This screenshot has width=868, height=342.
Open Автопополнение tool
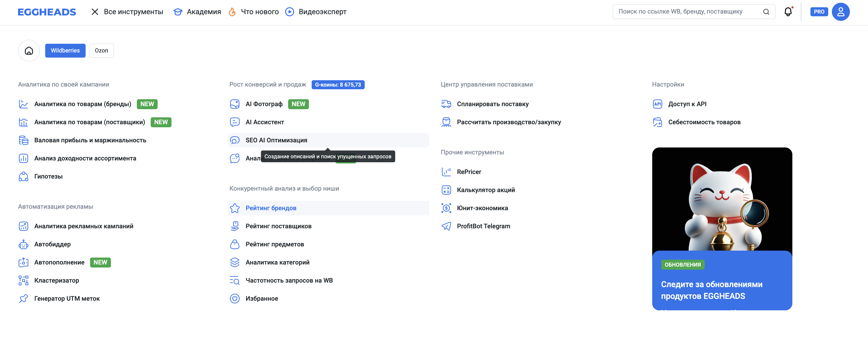click(59, 262)
